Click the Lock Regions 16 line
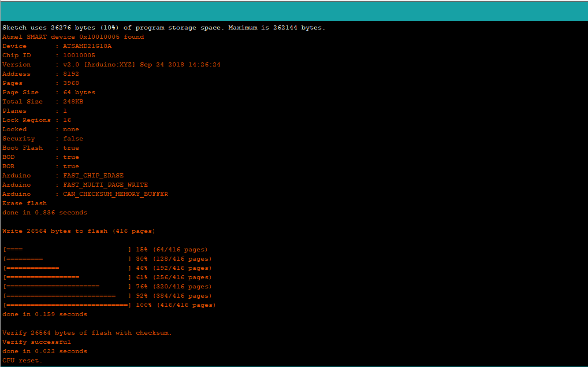Viewport: 588px width, 367px height. click(37, 120)
